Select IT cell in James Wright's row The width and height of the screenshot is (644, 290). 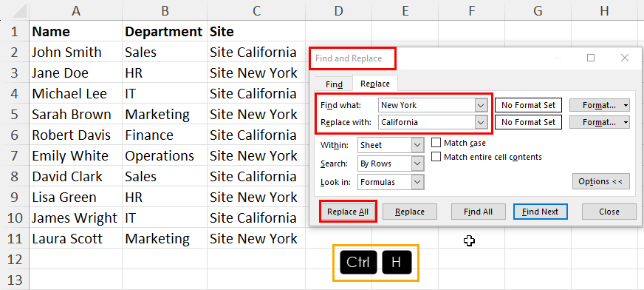point(165,217)
